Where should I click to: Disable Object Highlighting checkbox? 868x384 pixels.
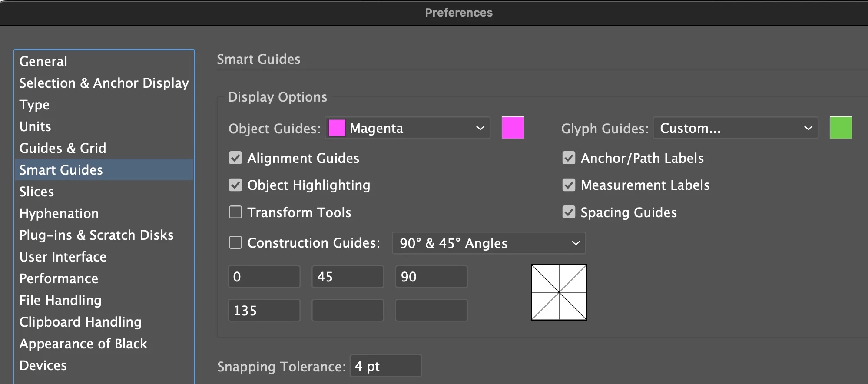pos(235,185)
